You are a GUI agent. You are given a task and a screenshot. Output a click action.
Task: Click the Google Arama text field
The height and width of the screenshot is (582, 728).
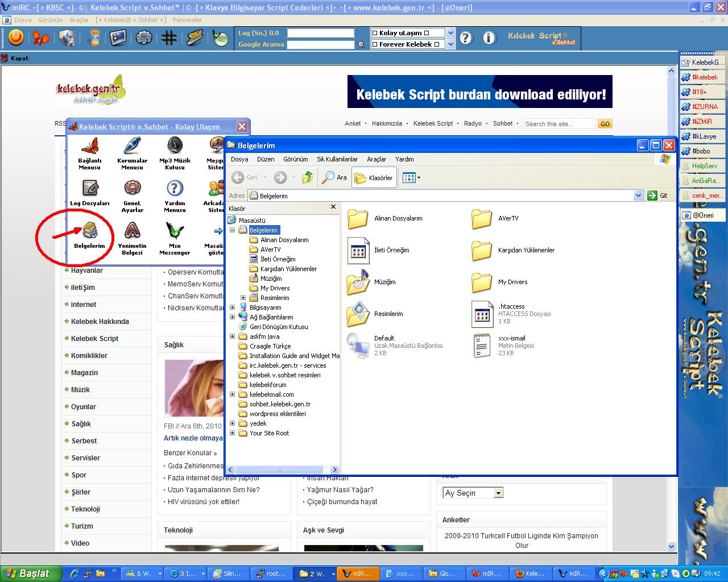pos(321,44)
